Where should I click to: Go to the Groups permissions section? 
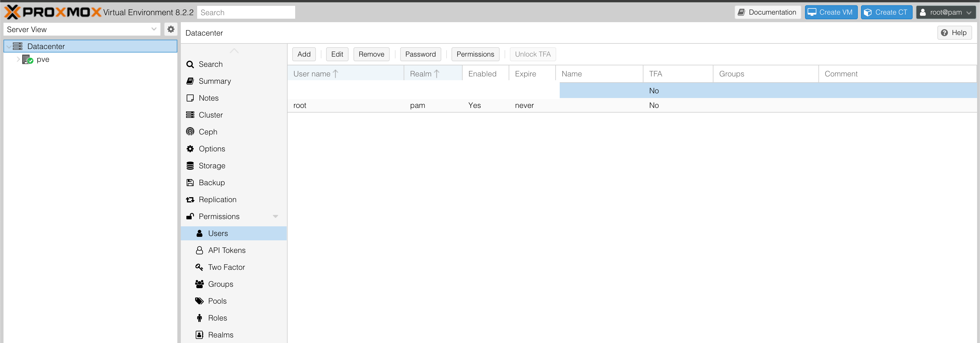coord(220,284)
